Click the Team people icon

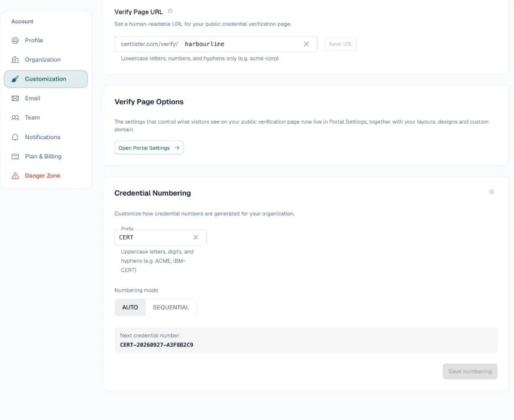tap(15, 118)
